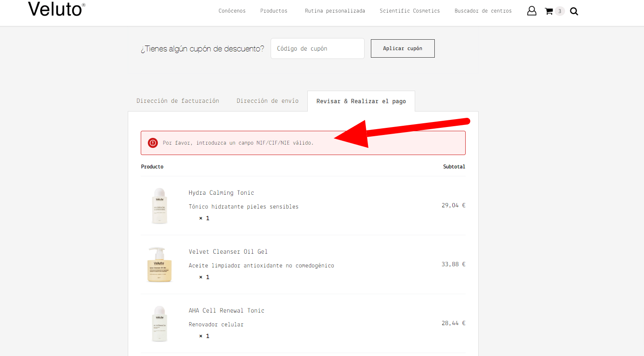
Task: Switch to Dirección de envío tab
Action: pyautogui.click(x=268, y=101)
